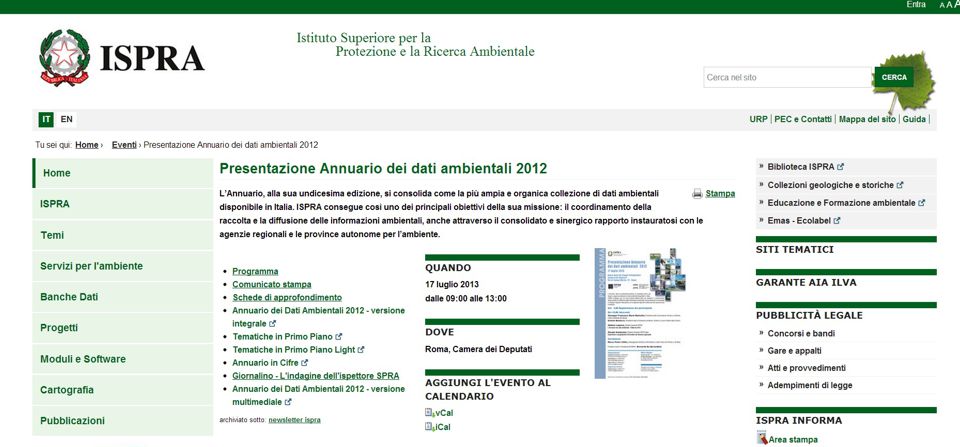Click the Area stampa icon

[762, 438]
